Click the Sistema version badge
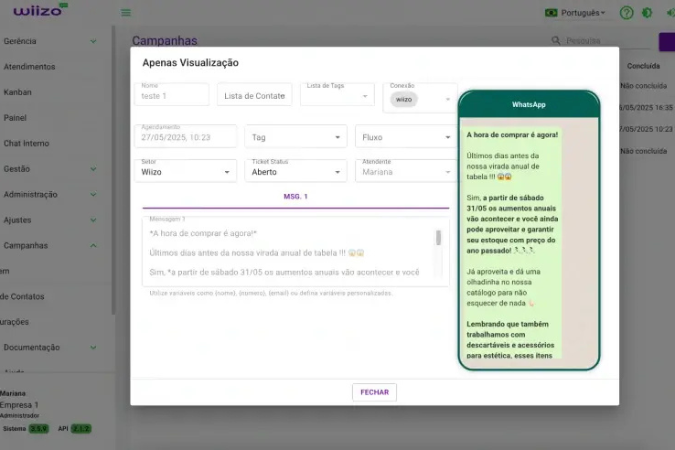This screenshot has height=450, width=675. pos(38,428)
